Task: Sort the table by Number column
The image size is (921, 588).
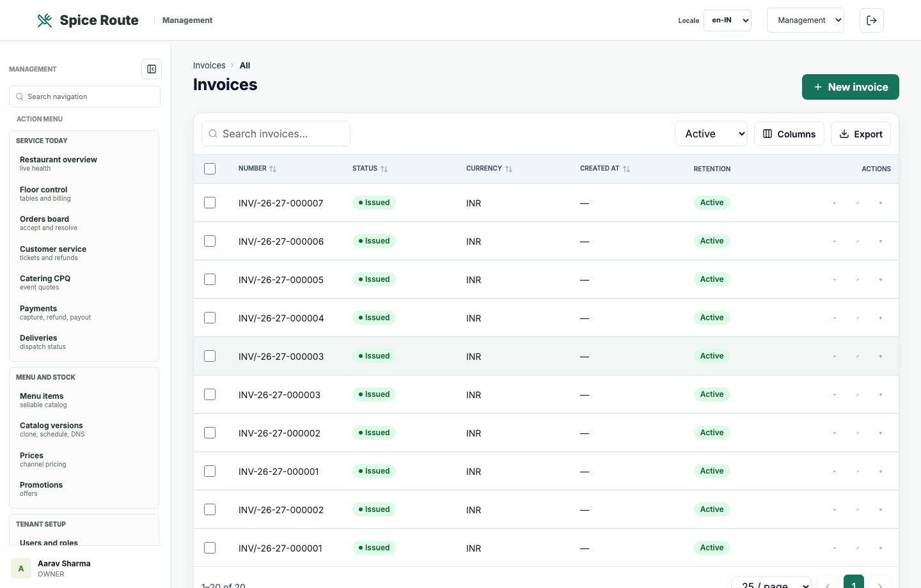Action: point(258,169)
